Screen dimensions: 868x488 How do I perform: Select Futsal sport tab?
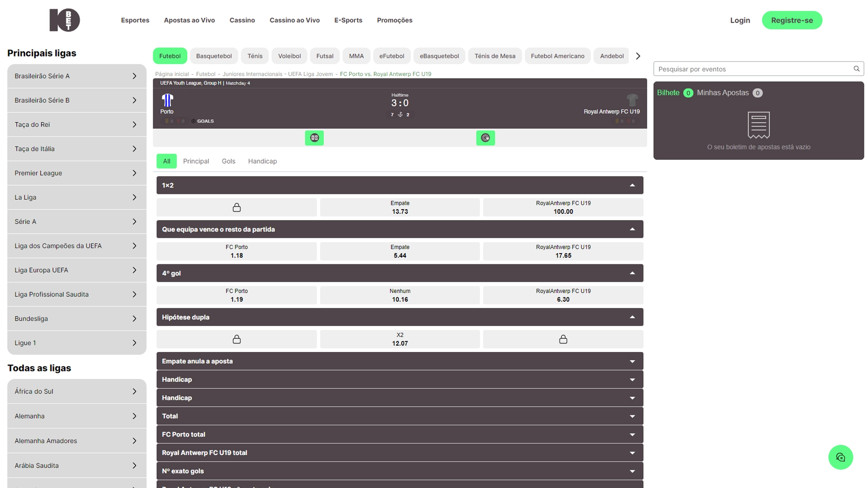[x=325, y=56]
